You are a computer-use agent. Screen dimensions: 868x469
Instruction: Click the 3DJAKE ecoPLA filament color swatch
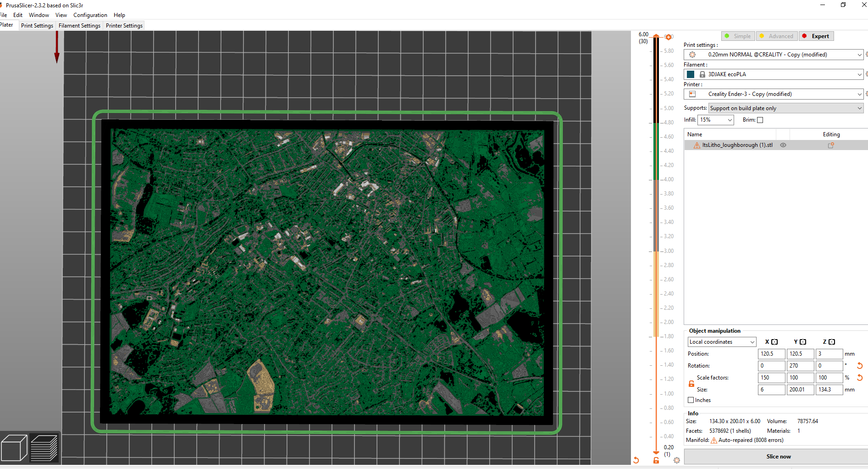690,74
